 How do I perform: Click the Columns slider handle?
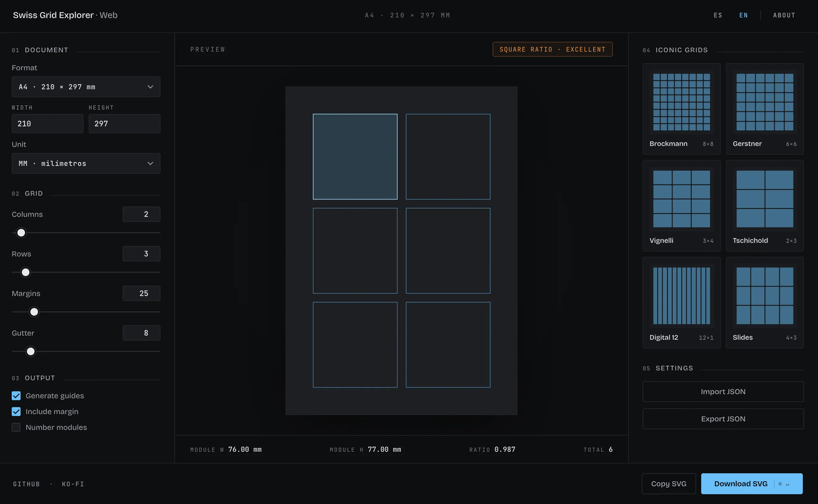[21, 233]
